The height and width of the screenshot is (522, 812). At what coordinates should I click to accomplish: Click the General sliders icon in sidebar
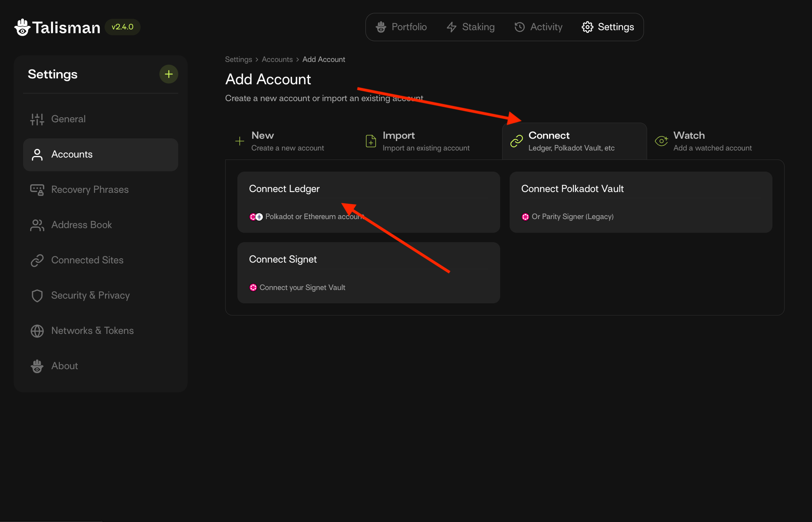click(x=37, y=119)
